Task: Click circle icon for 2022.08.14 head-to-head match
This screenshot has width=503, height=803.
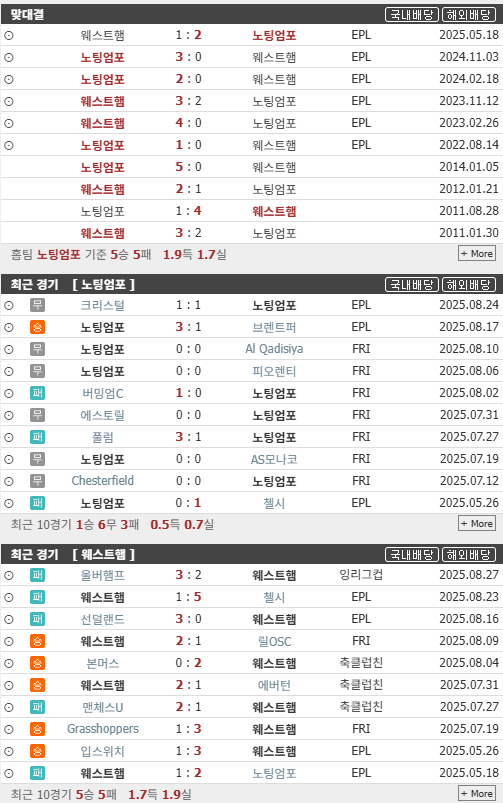Action: point(9,146)
